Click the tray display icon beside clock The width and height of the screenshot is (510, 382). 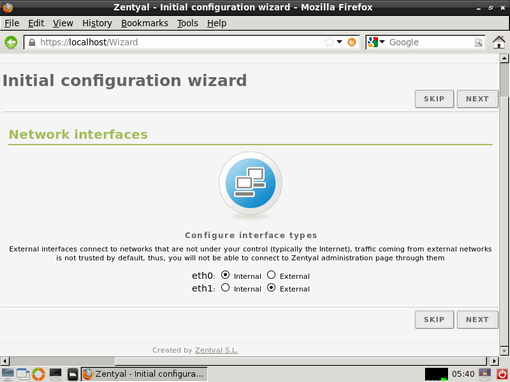click(485, 374)
